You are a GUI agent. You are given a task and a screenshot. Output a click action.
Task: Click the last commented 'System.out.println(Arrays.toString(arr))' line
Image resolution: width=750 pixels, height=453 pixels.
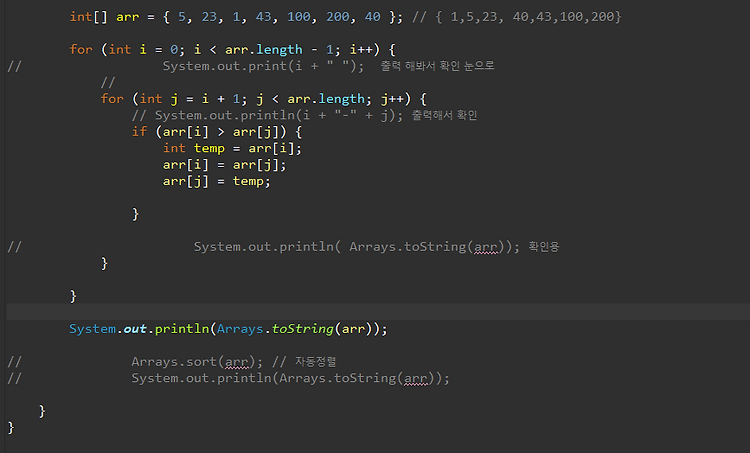(x=290, y=378)
